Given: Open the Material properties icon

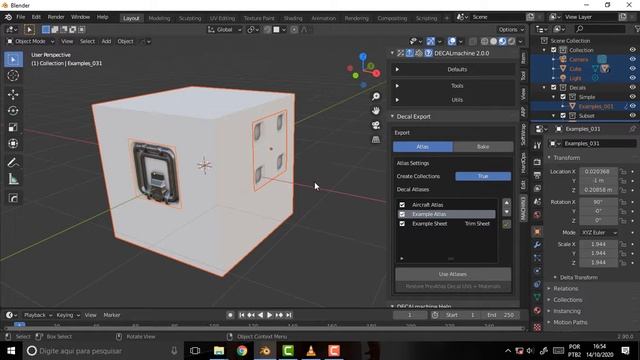Looking at the screenshot, I should [537, 311].
